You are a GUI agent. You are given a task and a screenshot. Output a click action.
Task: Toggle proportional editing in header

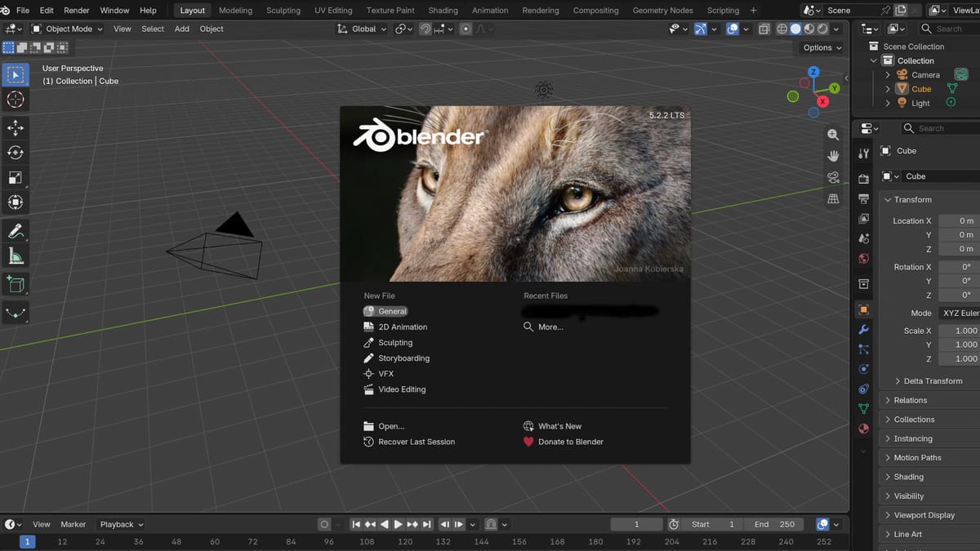coord(465,29)
